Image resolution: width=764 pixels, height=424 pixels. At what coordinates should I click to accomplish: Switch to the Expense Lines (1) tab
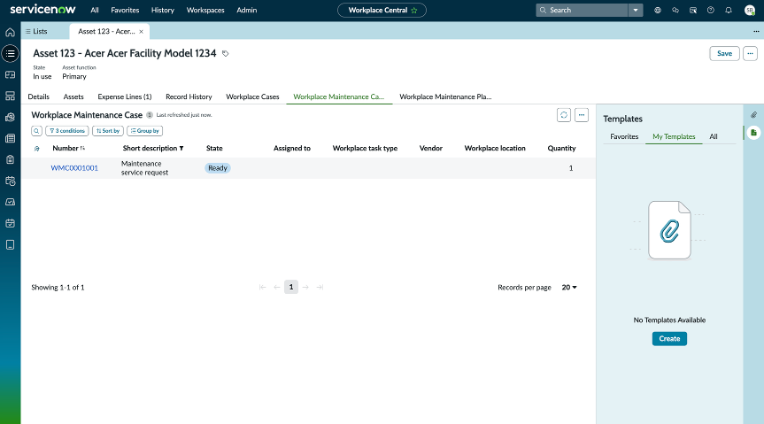tap(125, 96)
